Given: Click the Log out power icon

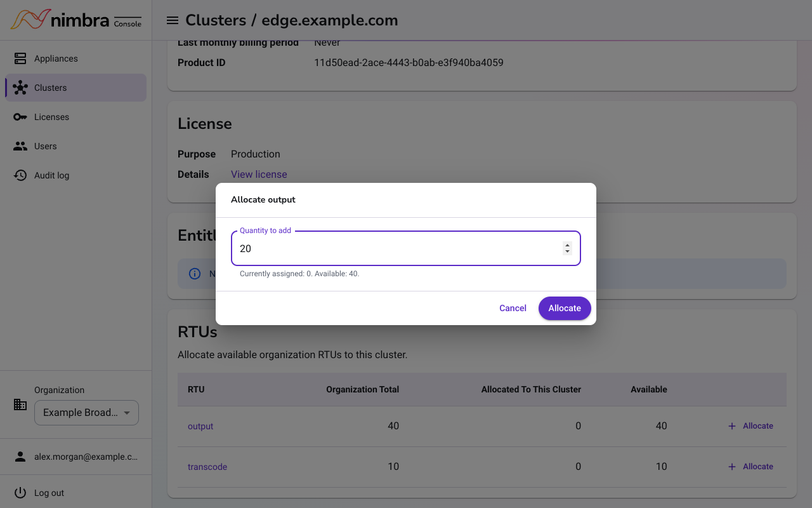Looking at the screenshot, I should [x=20, y=493].
